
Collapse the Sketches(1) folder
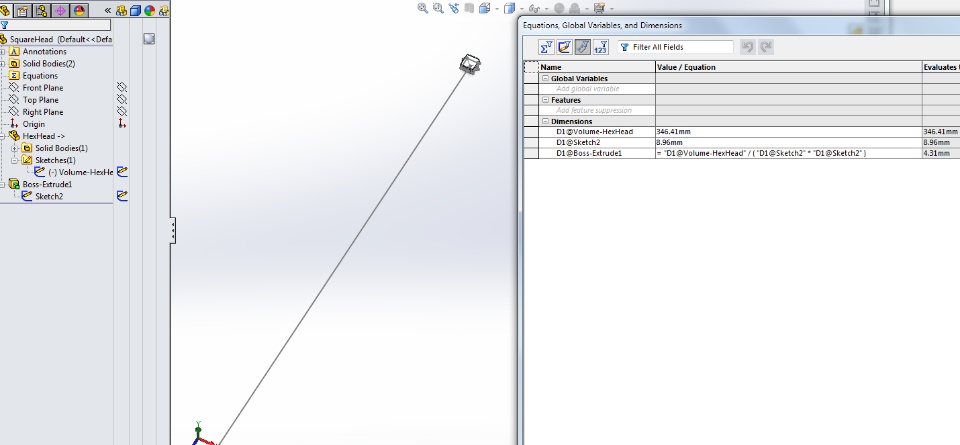tap(15, 160)
